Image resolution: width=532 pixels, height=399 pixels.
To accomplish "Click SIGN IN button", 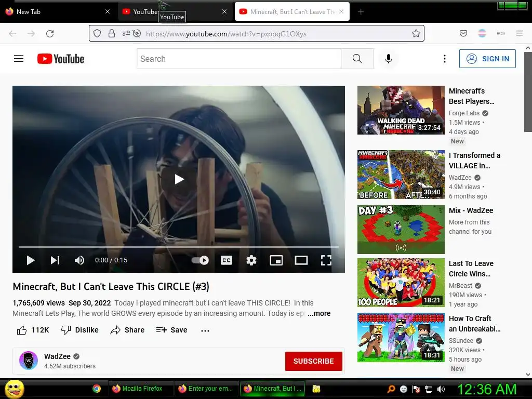I will pos(487,59).
